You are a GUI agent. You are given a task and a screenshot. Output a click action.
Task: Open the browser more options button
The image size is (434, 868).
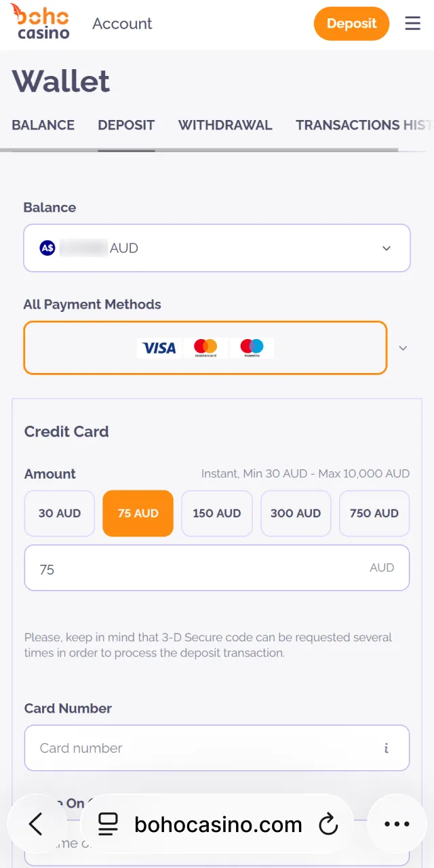point(397,824)
